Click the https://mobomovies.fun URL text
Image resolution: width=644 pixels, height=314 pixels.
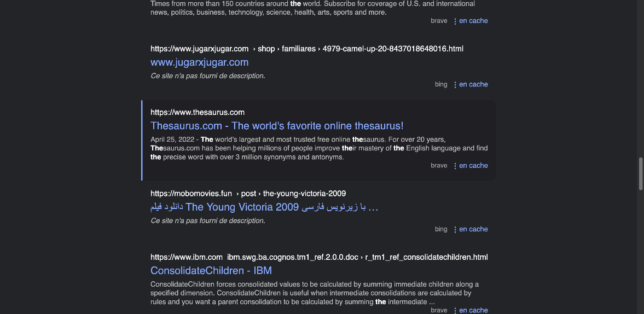pos(191,194)
